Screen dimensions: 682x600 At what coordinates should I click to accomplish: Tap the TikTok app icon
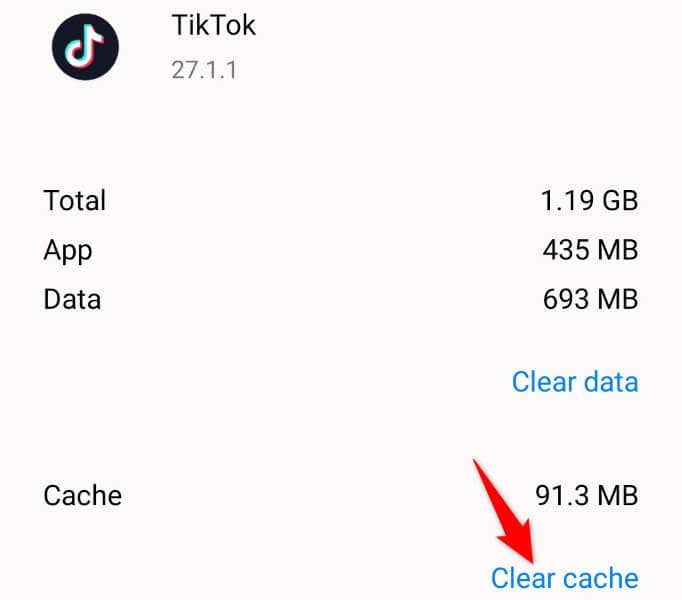(85, 47)
